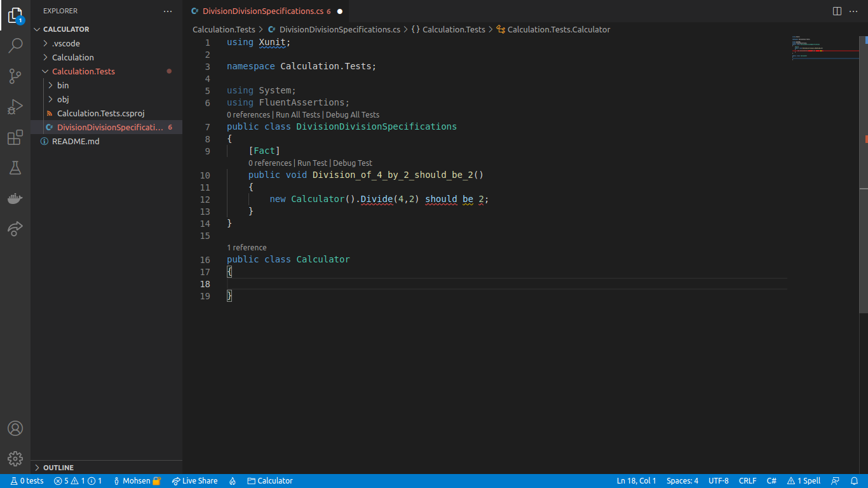Open Run and Debug view
Image resolution: width=868 pixels, height=488 pixels.
point(15,107)
